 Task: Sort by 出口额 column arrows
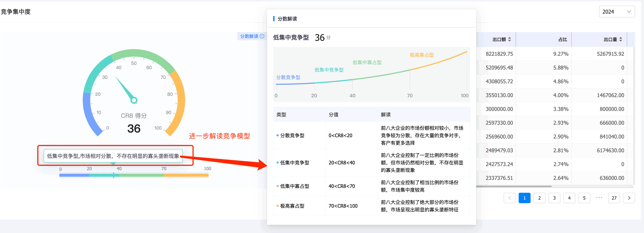pyautogui.click(x=509, y=40)
